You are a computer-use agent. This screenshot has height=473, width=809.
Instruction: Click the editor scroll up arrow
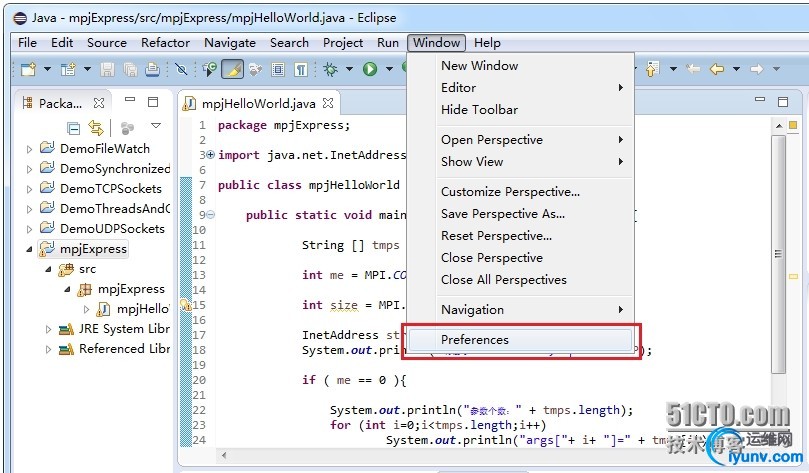click(779, 126)
